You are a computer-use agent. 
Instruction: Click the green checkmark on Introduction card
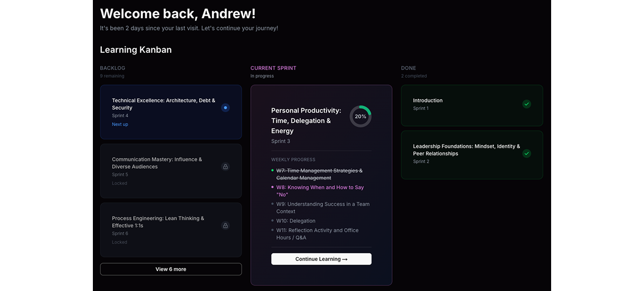(527, 104)
